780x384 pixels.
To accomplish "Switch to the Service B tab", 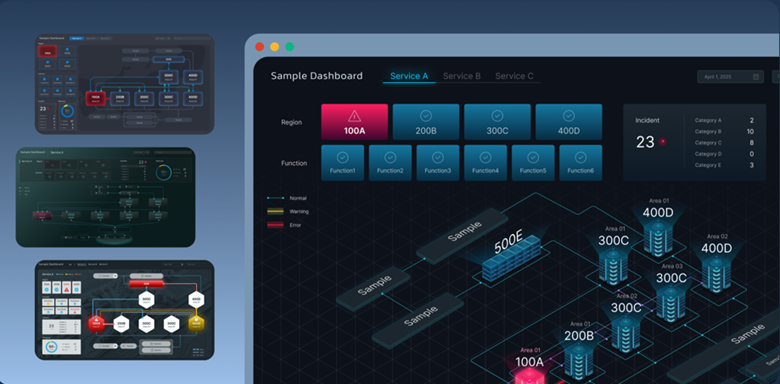I will tap(462, 76).
